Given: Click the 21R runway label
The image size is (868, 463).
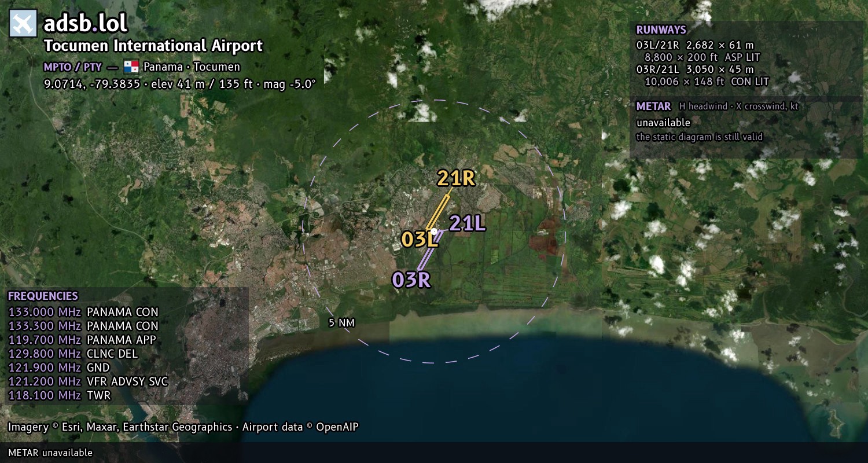Looking at the screenshot, I should 456,178.
